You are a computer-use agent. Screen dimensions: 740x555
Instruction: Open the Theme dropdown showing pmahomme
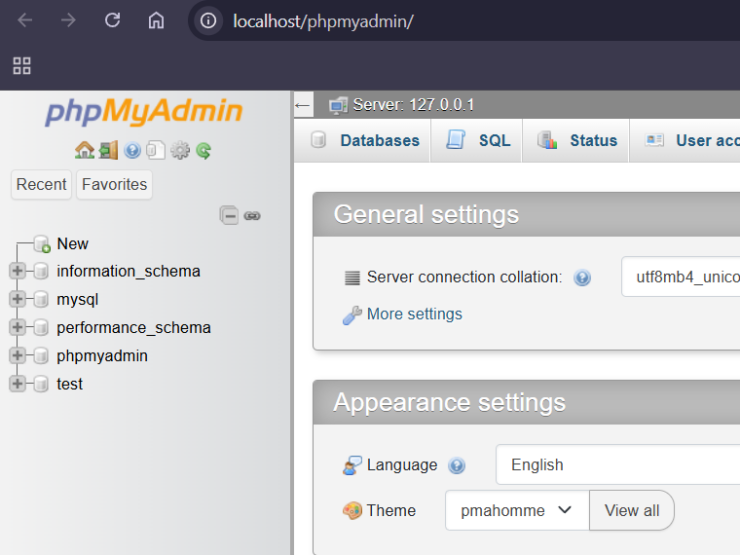[x=517, y=510]
